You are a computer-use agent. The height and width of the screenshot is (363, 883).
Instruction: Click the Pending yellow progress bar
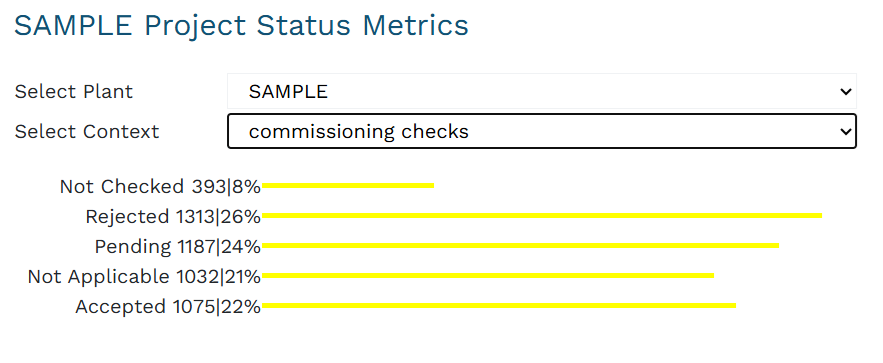tap(520, 245)
